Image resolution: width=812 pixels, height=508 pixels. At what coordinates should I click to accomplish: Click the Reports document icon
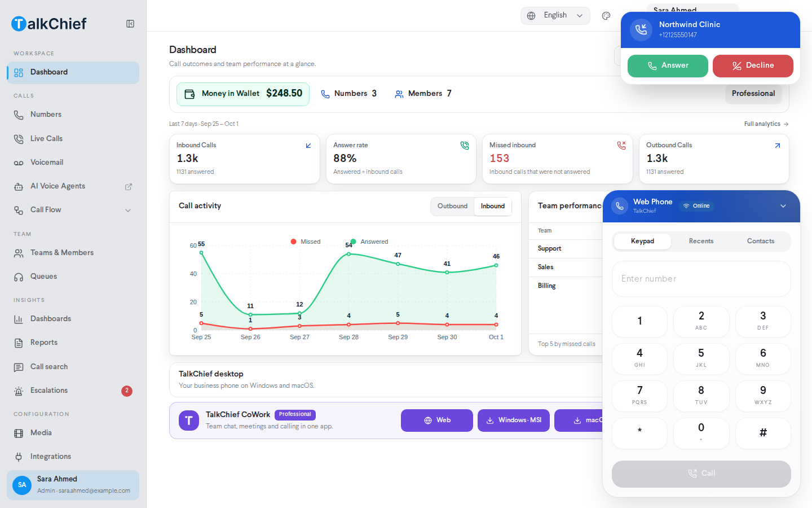(x=19, y=343)
